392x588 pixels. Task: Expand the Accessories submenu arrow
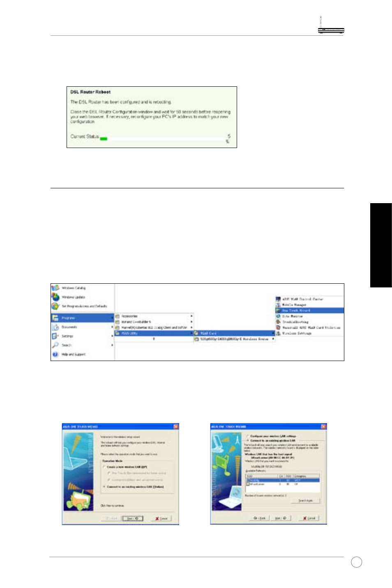tap(191, 316)
